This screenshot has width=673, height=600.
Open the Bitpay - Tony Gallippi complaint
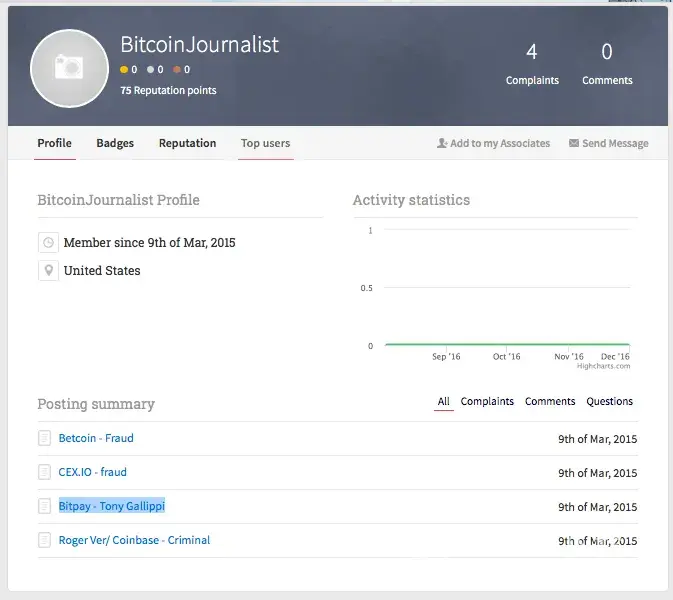(x=112, y=506)
